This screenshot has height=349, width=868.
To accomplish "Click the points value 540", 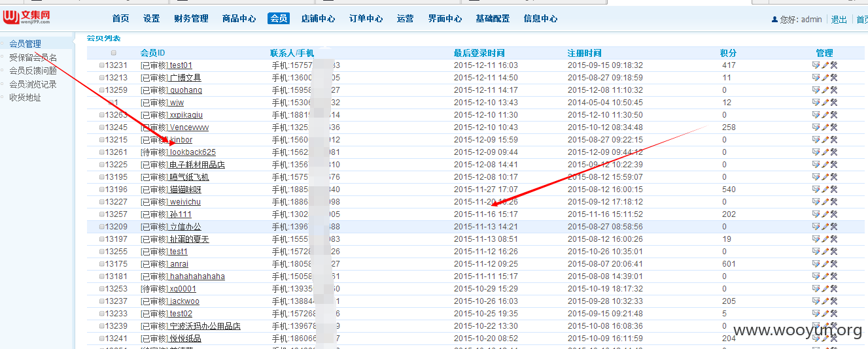I will (729, 190).
